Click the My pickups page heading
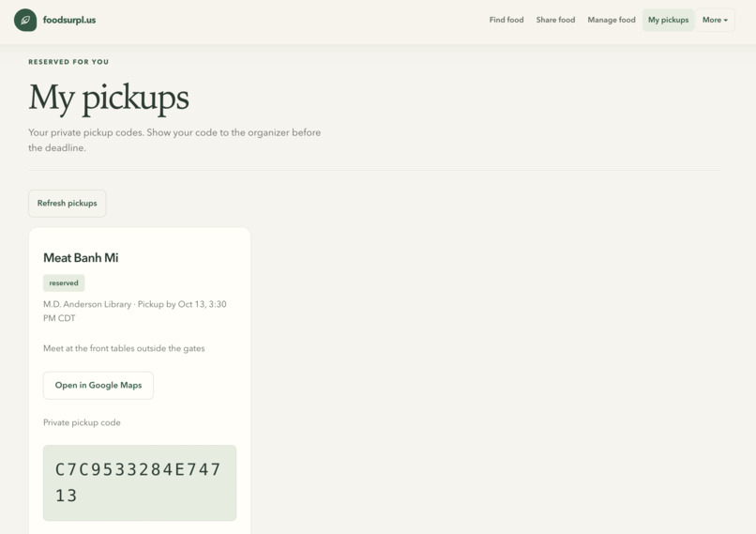This screenshot has height=534, width=756. 109,98
